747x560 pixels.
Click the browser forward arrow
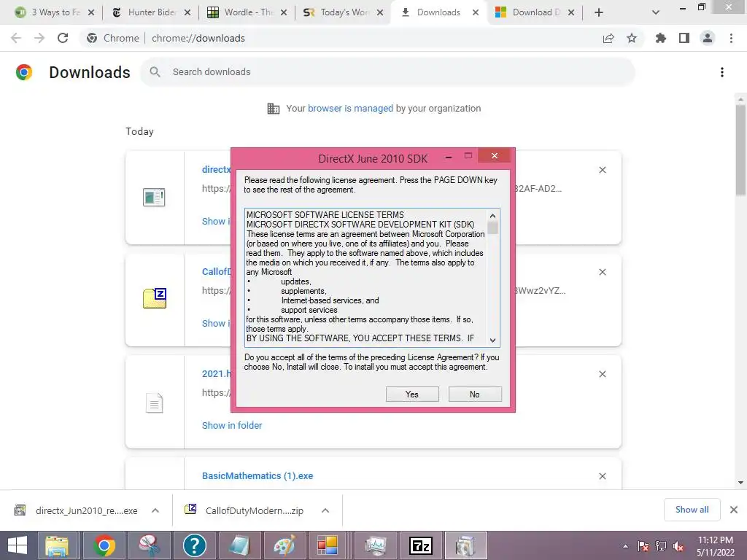(39, 38)
